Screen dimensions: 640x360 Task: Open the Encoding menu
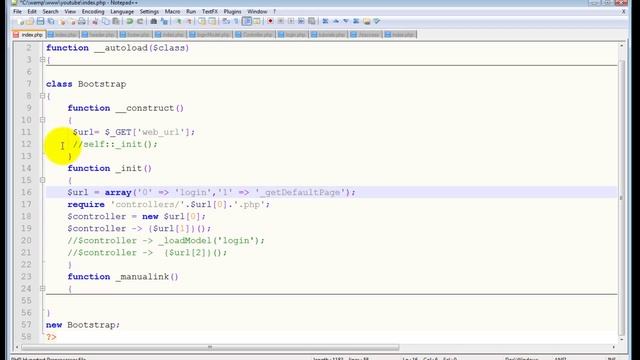point(93,11)
